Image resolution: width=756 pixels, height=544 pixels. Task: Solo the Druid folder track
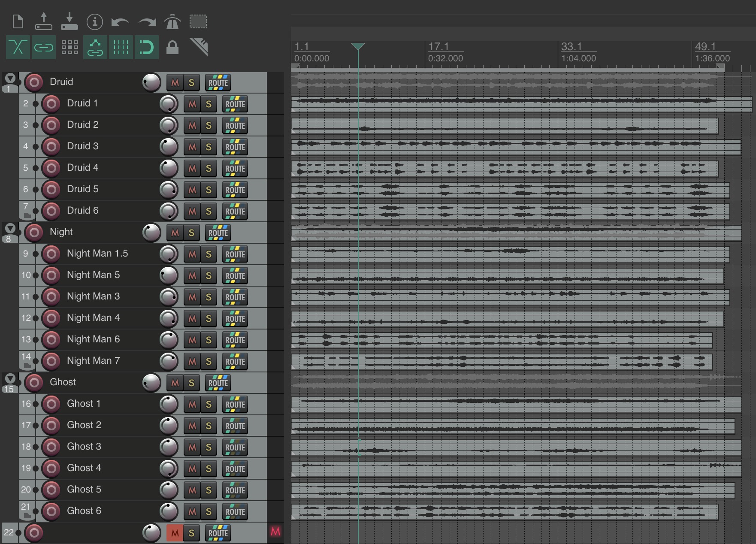pyautogui.click(x=191, y=82)
